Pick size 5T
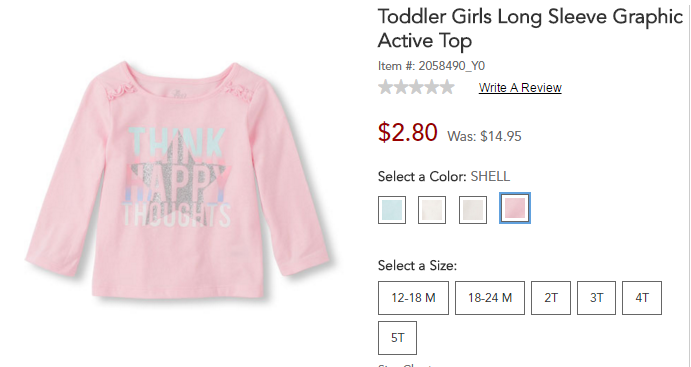 pyautogui.click(x=398, y=338)
